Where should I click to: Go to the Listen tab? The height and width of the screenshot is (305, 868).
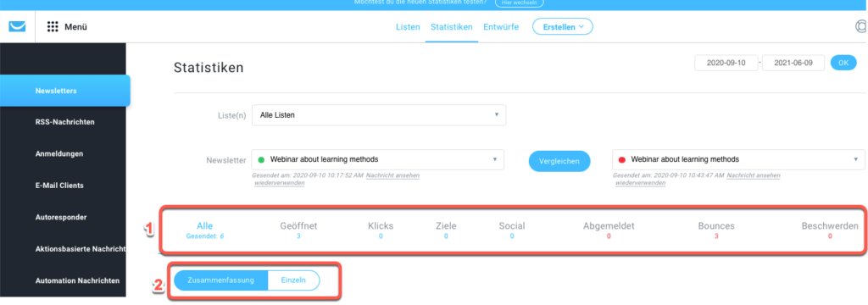click(408, 26)
